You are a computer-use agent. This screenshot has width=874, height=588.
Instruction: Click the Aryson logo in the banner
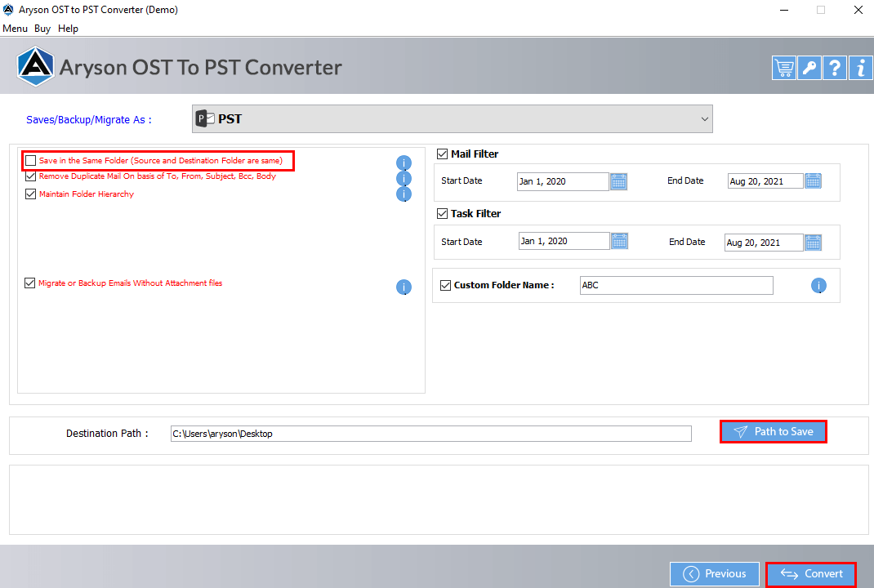click(x=35, y=66)
